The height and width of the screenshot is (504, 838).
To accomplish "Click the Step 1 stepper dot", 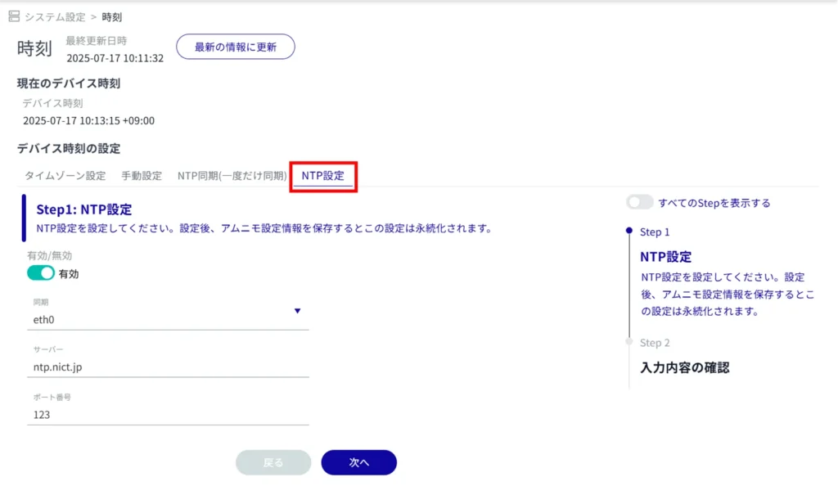I will pos(628,232).
